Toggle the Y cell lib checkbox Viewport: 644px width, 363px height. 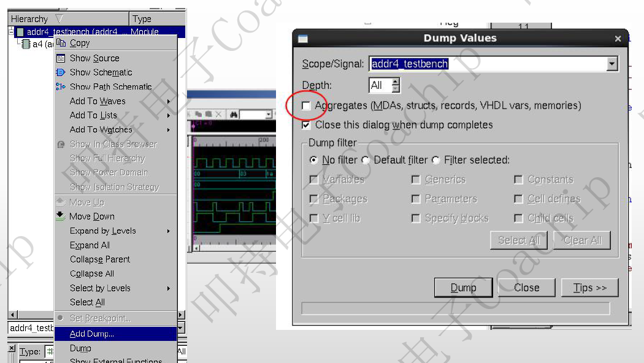pyautogui.click(x=314, y=218)
